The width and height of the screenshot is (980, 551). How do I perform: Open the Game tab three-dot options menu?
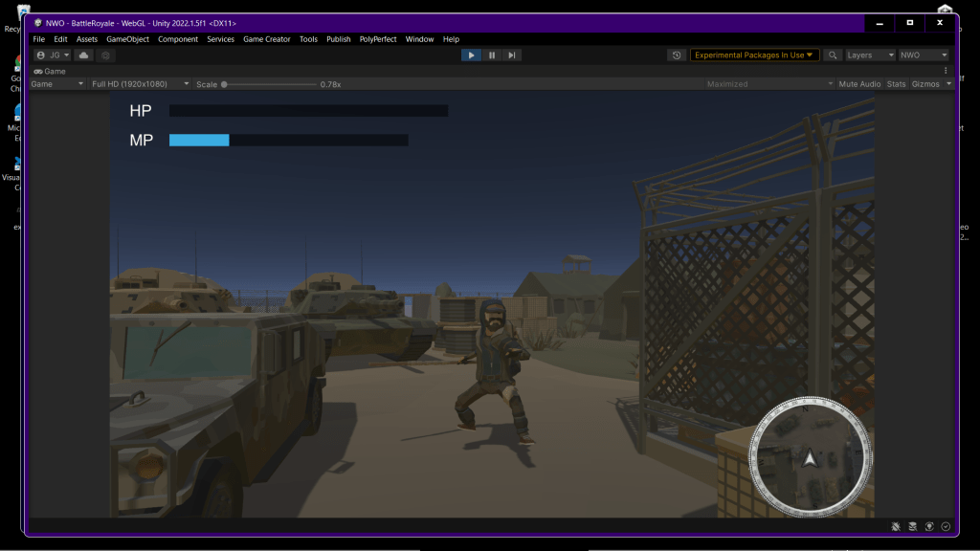[946, 71]
